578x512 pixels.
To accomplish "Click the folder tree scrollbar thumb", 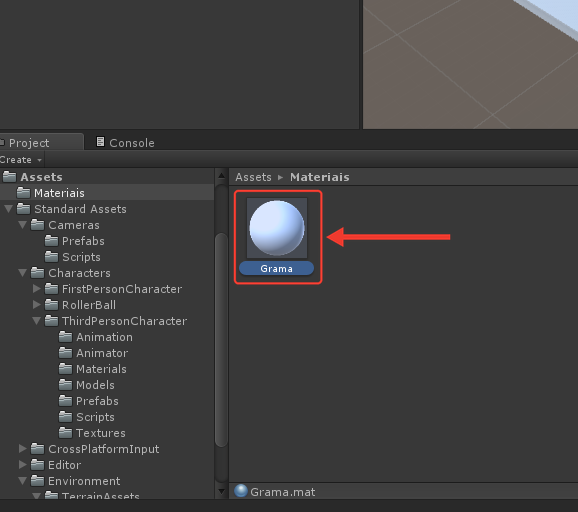I will 221,340.
